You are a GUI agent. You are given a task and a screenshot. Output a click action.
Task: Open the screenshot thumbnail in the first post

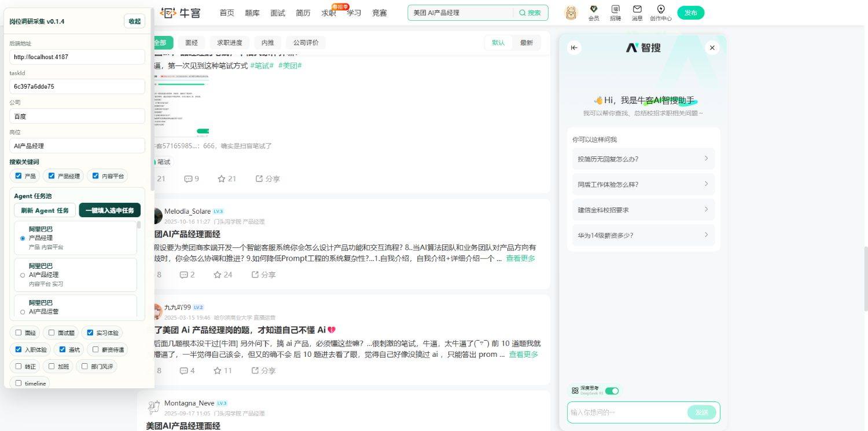coord(181,106)
